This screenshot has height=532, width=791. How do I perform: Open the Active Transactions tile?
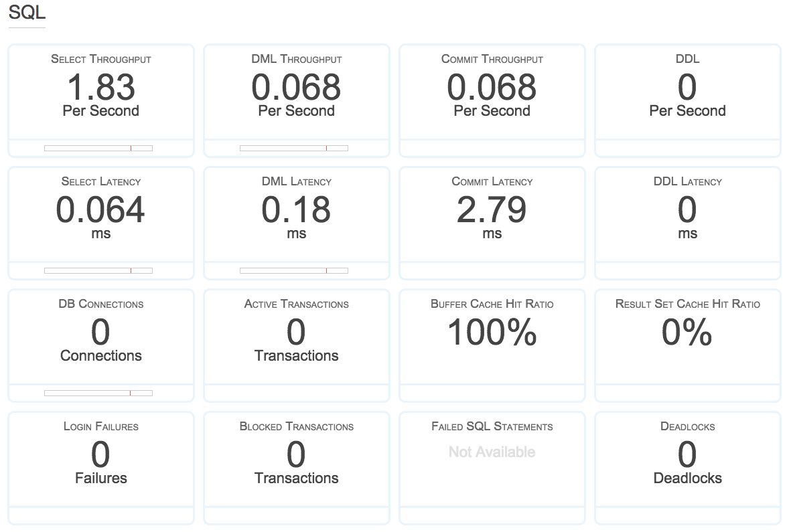coord(296,337)
